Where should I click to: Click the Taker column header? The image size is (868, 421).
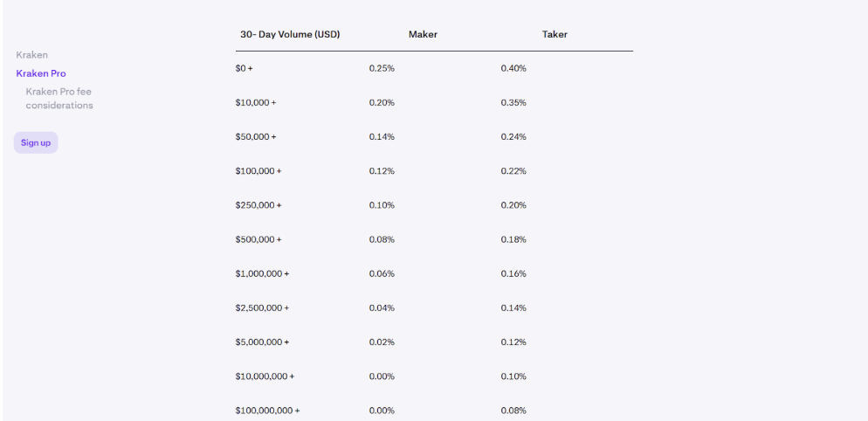click(555, 35)
